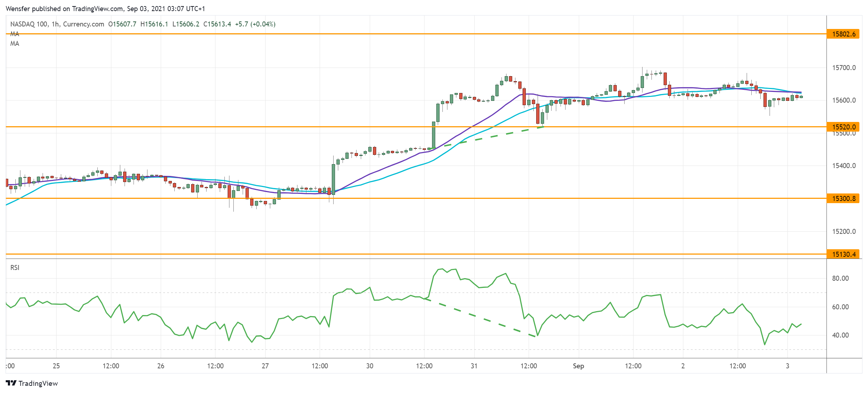Click the orange 15802.6 price label
The width and height of the screenshot is (868, 393).
coord(843,34)
